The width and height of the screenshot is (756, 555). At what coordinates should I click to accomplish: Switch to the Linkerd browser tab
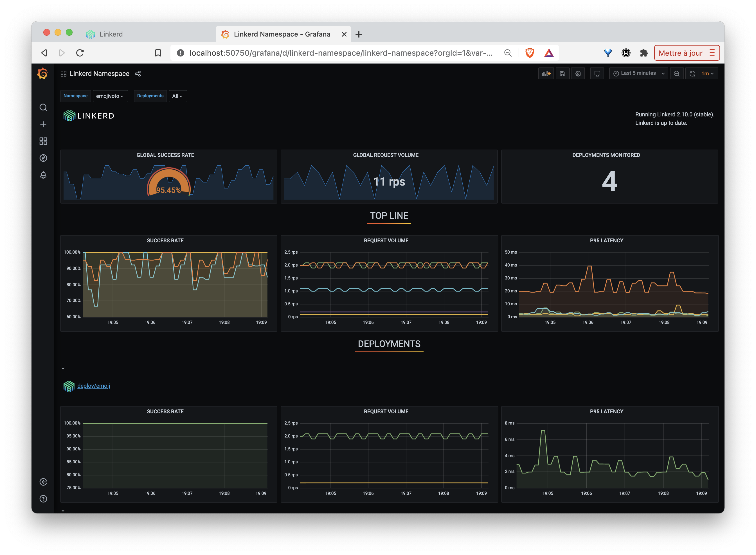pyautogui.click(x=111, y=34)
